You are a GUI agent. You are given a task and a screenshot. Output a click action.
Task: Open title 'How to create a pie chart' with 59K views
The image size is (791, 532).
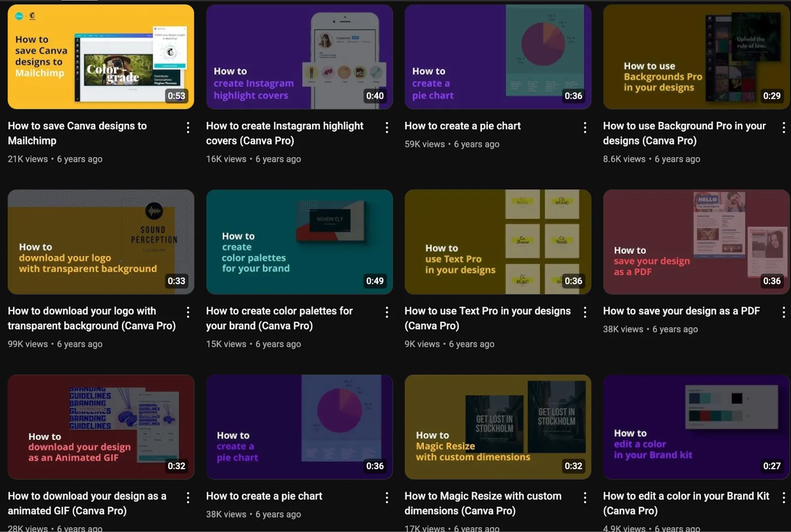point(462,126)
